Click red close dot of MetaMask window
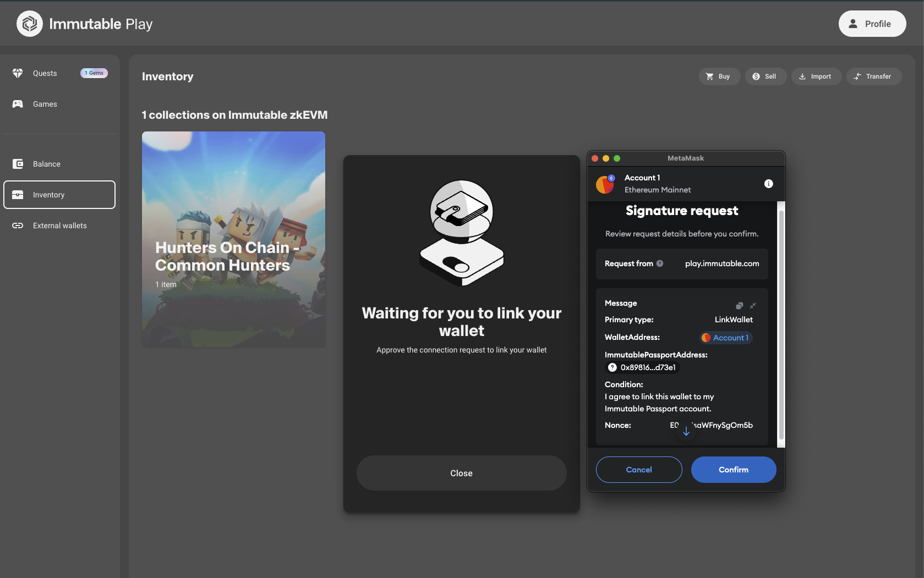Viewport: 924px width, 578px height. 595,158
